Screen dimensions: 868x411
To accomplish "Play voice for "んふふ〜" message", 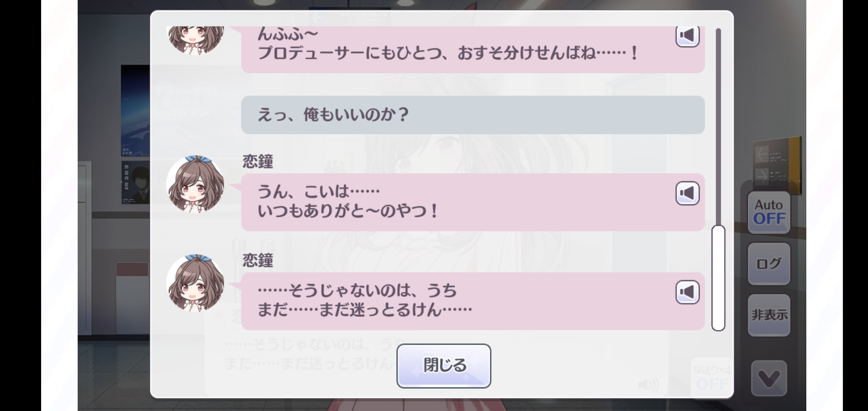I will coord(687,36).
